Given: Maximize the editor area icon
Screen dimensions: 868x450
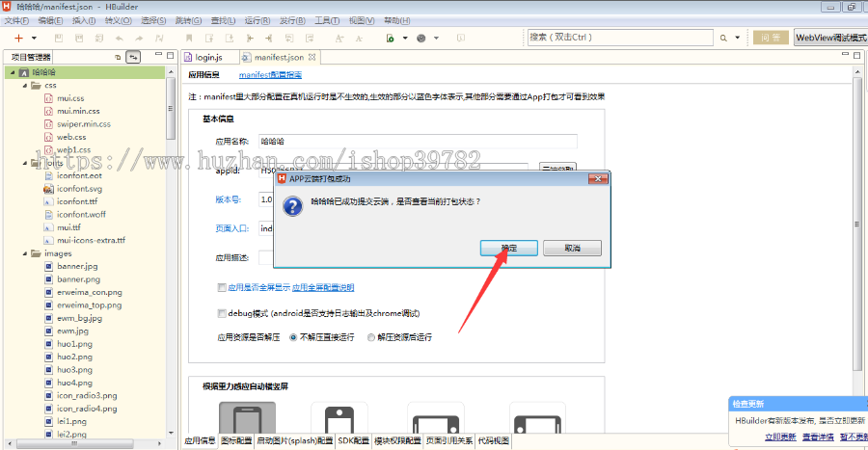Looking at the screenshot, I should [857, 55].
